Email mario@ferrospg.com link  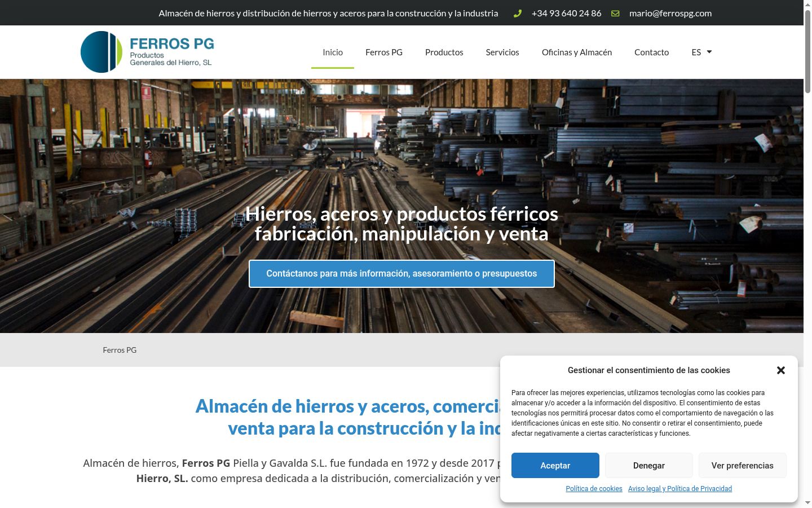click(670, 13)
